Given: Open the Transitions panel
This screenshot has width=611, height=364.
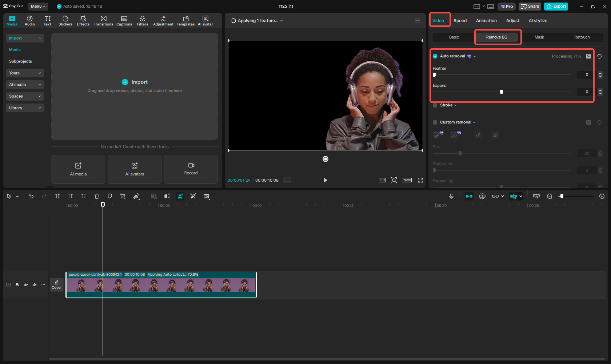Looking at the screenshot, I should 103,20.
